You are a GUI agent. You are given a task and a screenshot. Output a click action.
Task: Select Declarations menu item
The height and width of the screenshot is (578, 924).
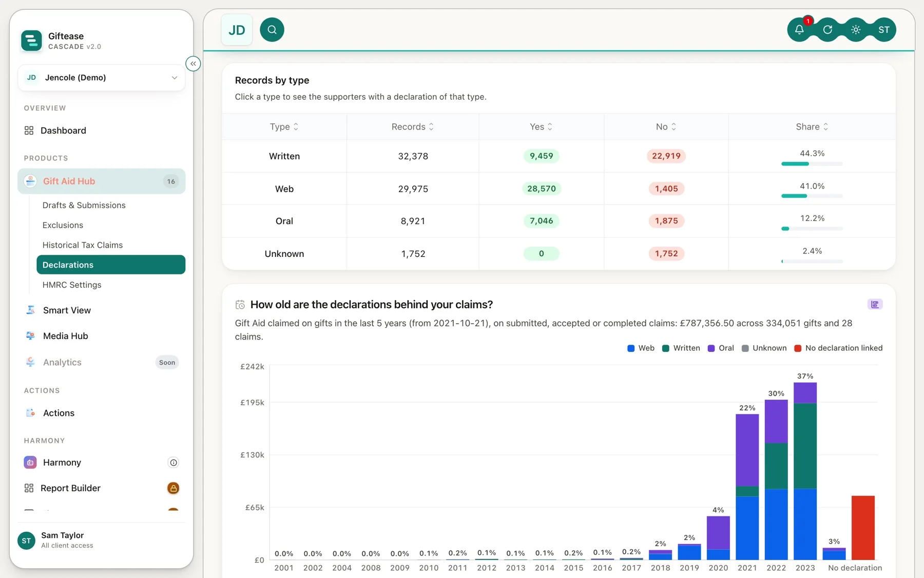tap(111, 265)
